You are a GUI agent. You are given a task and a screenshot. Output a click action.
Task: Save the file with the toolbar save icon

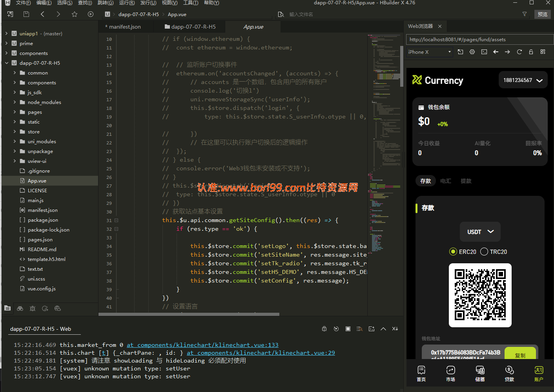point(26,14)
